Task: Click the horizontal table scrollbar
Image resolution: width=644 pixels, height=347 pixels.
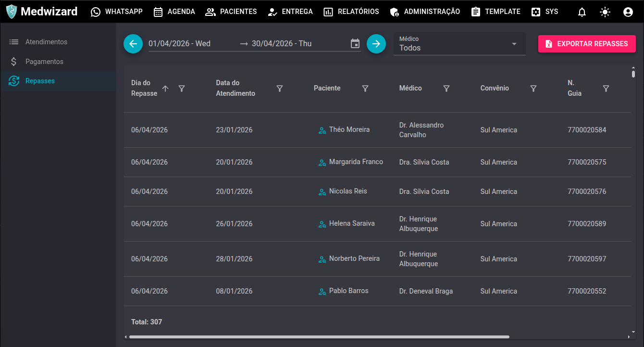Action: pyautogui.click(x=319, y=337)
